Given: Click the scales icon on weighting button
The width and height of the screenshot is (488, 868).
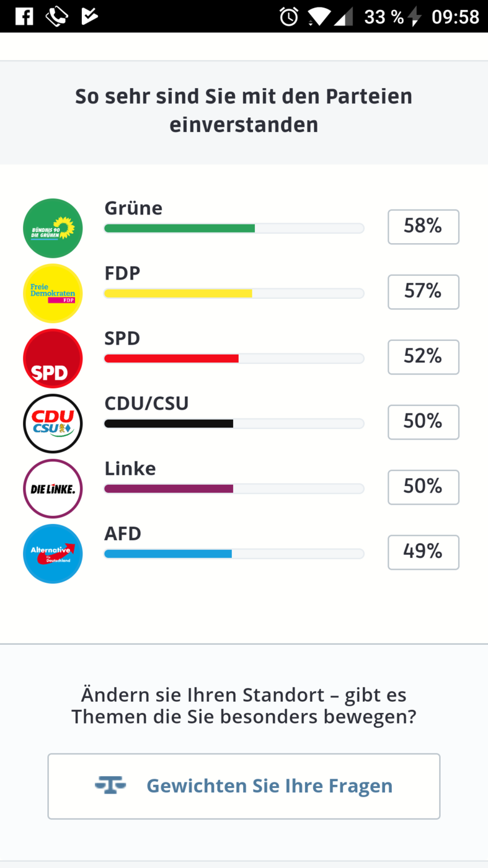Looking at the screenshot, I should coord(110,786).
